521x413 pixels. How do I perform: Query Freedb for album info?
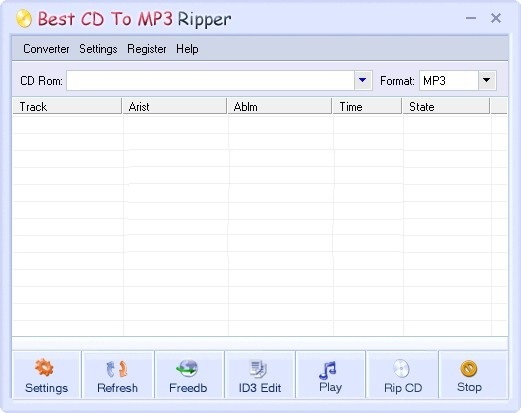189,375
